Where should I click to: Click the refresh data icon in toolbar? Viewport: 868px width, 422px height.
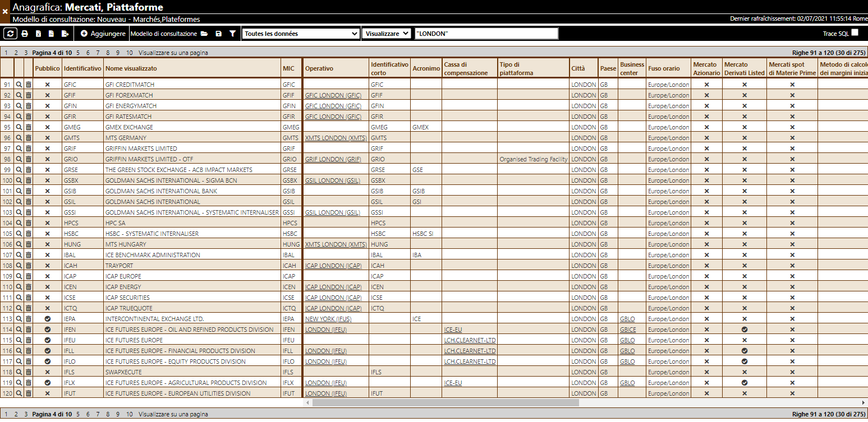(x=10, y=34)
